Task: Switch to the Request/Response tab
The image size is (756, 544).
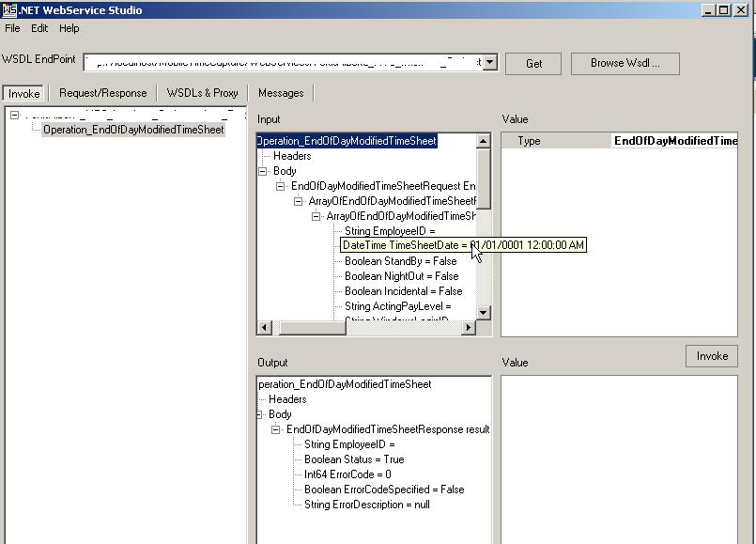Action: point(102,93)
